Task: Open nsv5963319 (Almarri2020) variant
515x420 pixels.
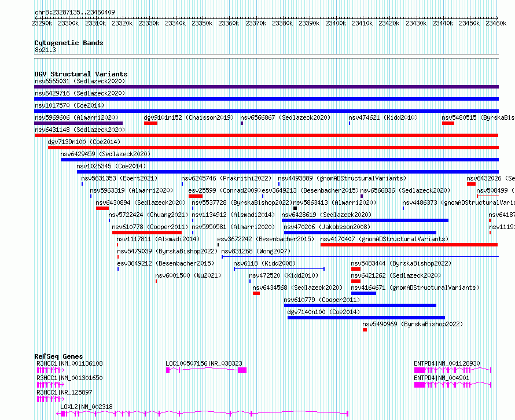Action: (131, 190)
